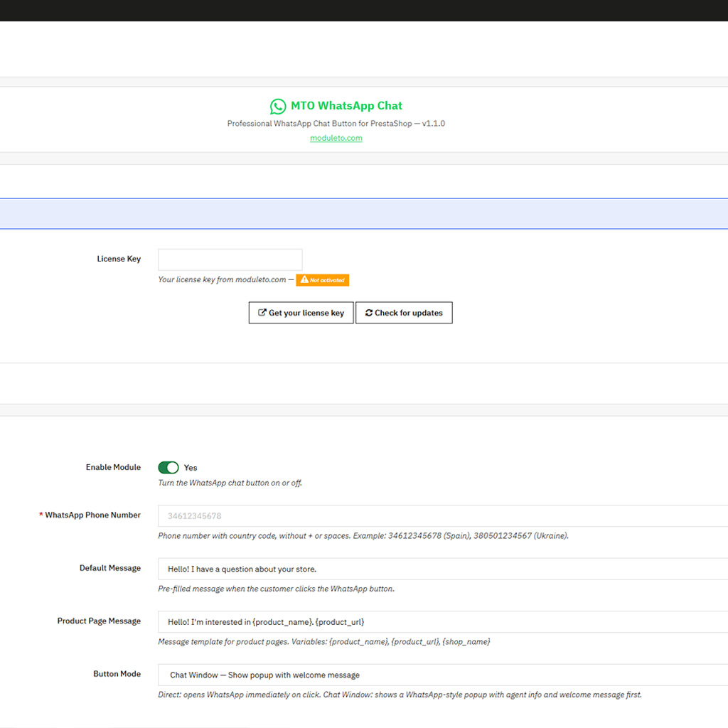Click the warning triangle in the 'Not activated' badge

coord(303,280)
